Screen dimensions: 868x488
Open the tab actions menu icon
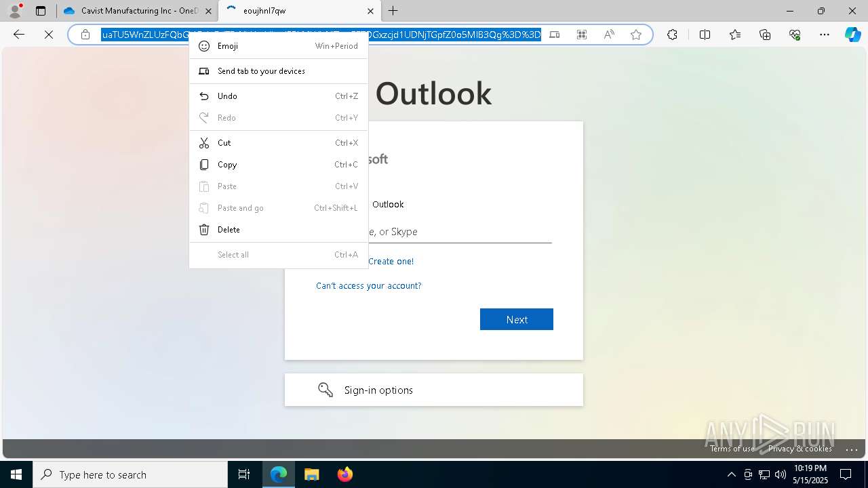click(x=41, y=11)
